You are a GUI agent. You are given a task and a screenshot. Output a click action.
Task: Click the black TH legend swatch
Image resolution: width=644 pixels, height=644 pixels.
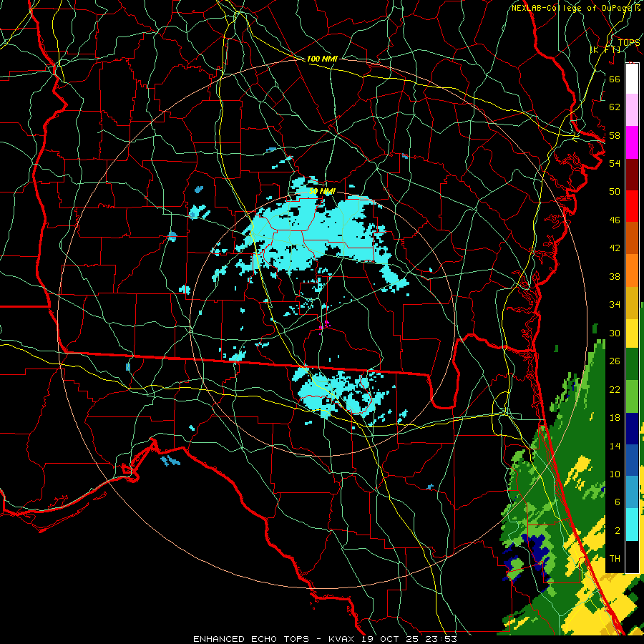click(x=632, y=557)
